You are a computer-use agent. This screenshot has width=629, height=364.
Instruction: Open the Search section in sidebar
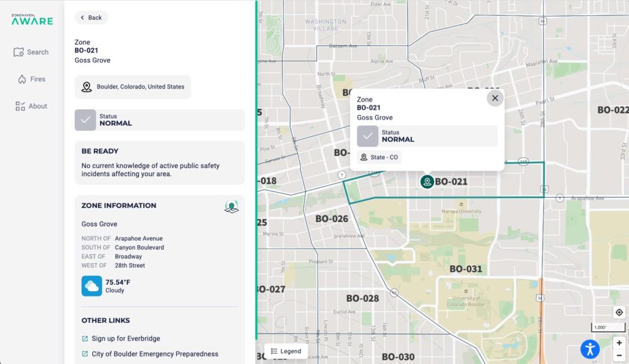click(x=31, y=52)
